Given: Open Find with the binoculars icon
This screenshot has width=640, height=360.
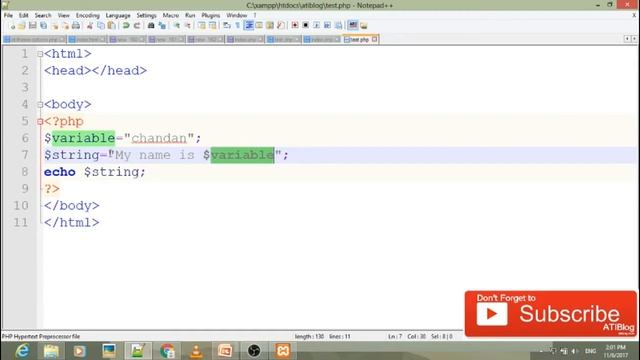Looking at the screenshot, I should coord(151,25).
